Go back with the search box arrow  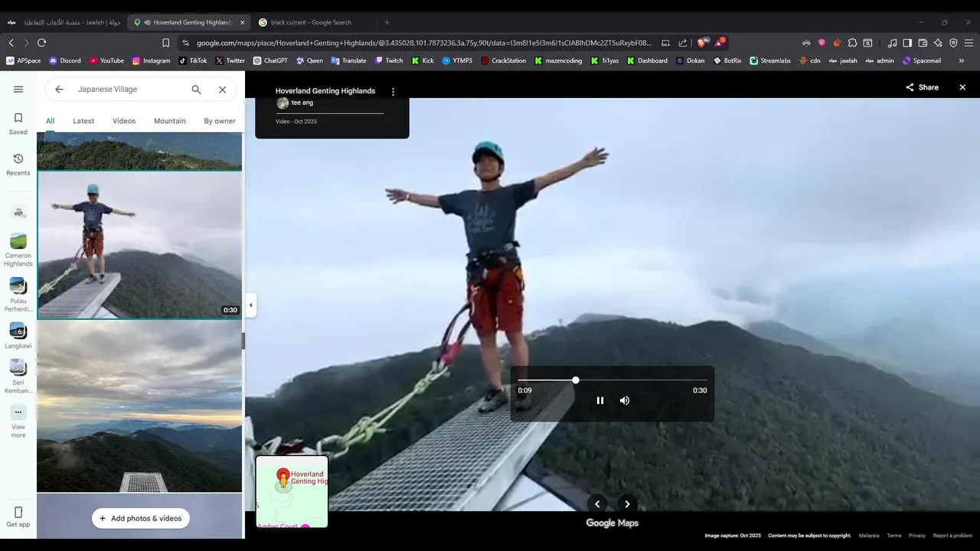(x=59, y=90)
